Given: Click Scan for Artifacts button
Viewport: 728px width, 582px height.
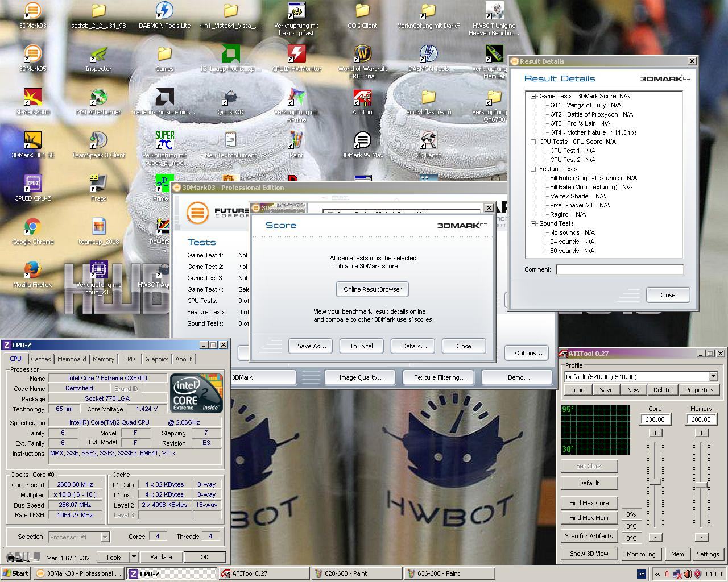Looking at the screenshot, I should [589, 536].
